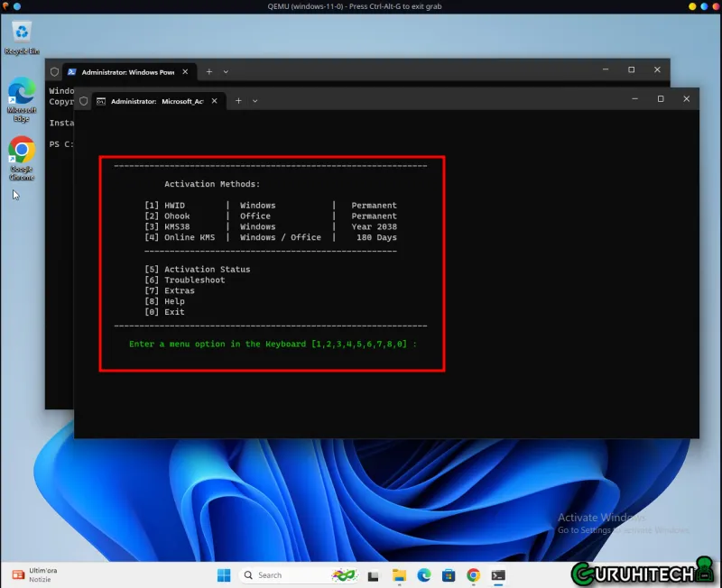Click the 'PS C:' prompt in PowerShell window

60,144
